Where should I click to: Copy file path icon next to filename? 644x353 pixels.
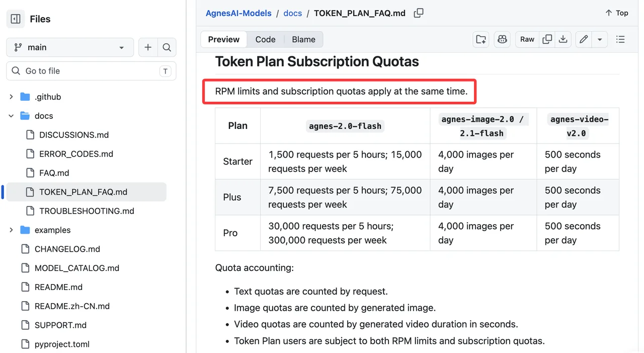[x=419, y=13]
